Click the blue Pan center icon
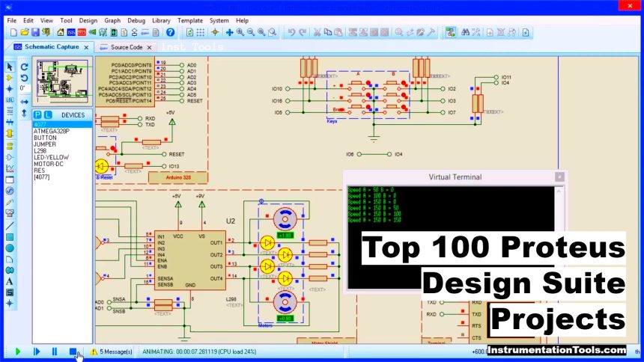This screenshot has width=644, height=362. coord(229,32)
